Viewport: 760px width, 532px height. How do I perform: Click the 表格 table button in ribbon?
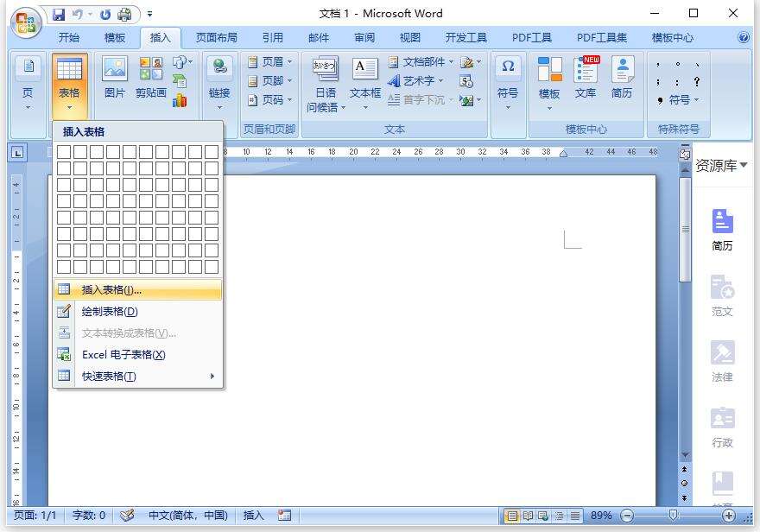tap(69, 85)
